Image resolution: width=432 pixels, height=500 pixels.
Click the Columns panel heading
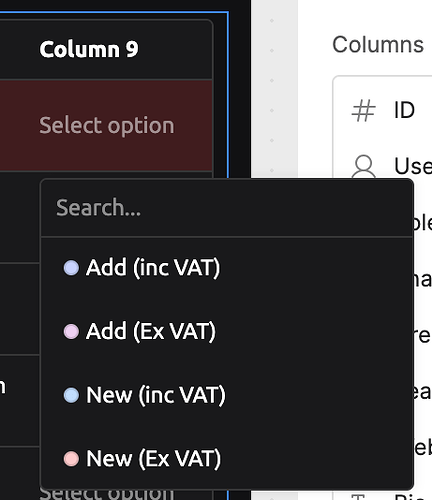tap(378, 45)
